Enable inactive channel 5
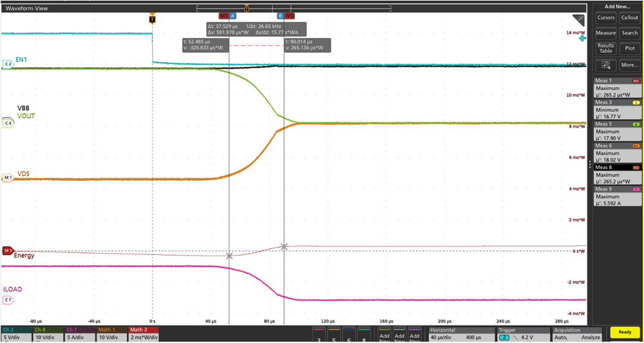The image size is (644, 343). pos(333,335)
